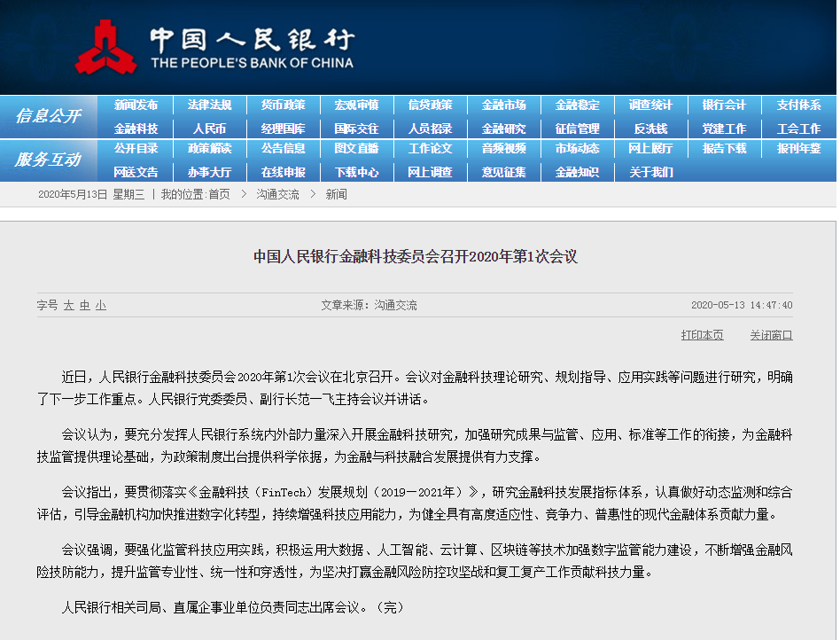The image size is (840, 640).
Task: Click 沟通交流 breadcrumb link
Action: (x=277, y=195)
